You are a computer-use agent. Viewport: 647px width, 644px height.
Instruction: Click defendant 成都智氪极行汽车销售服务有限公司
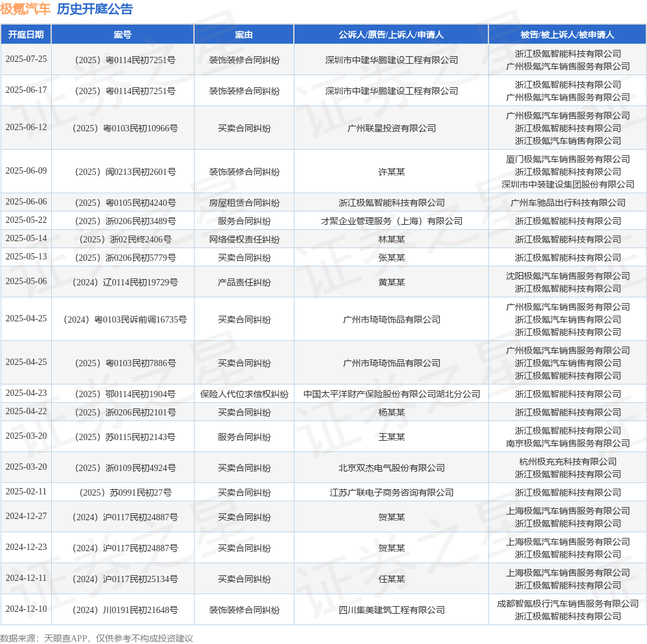pyautogui.click(x=568, y=604)
